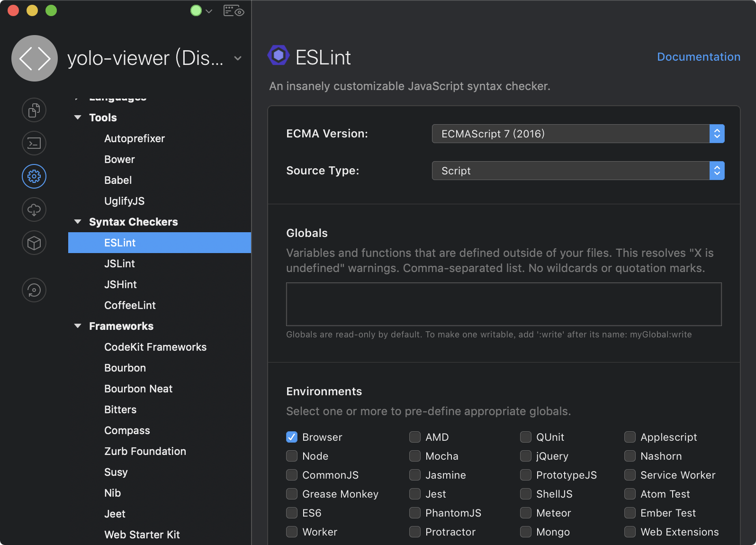Click the browser preview eye icon
This screenshot has height=545, width=756.
(234, 11)
